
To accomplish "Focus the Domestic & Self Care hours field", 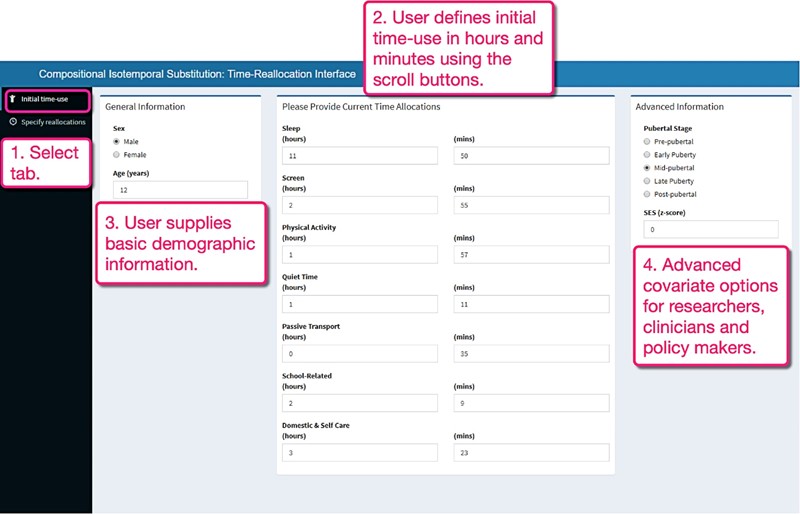I will (x=360, y=452).
